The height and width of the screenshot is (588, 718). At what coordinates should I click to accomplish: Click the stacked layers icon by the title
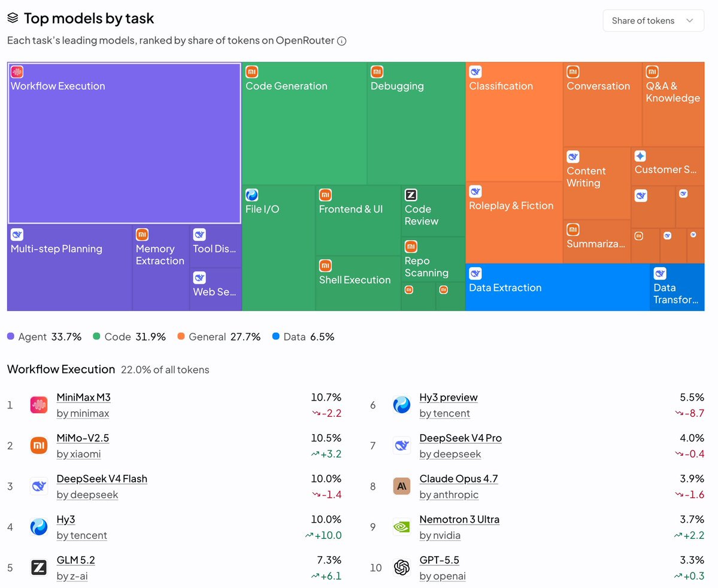(x=13, y=18)
